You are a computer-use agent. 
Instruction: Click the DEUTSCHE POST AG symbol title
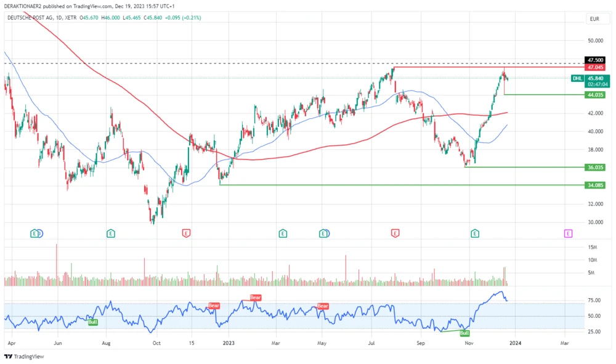32,18
